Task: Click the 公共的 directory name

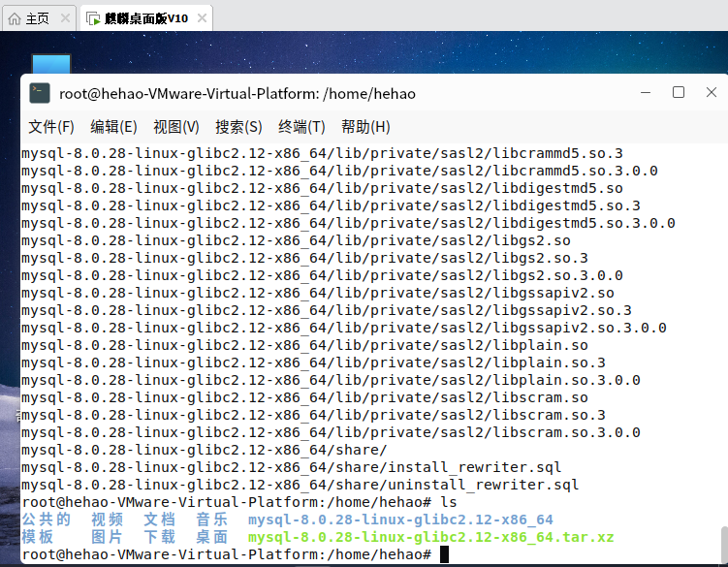Action: tap(46, 520)
